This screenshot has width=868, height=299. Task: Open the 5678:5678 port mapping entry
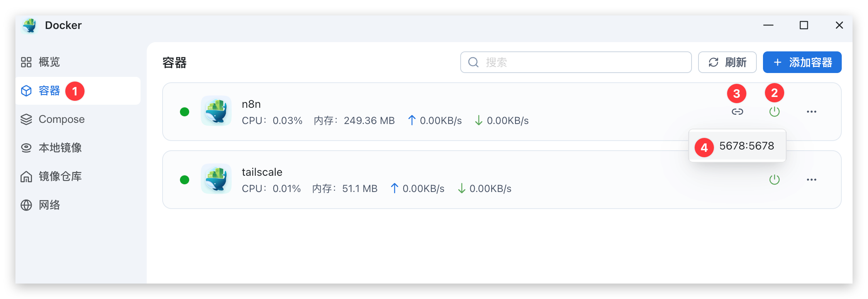click(x=746, y=146)
